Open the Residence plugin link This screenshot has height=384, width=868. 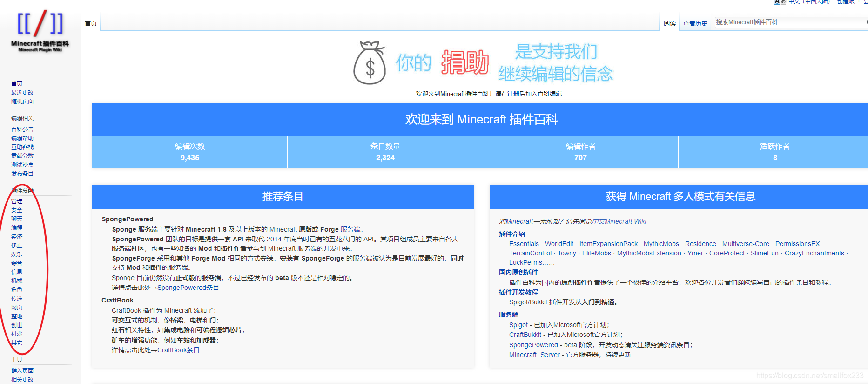coord(700,244)
